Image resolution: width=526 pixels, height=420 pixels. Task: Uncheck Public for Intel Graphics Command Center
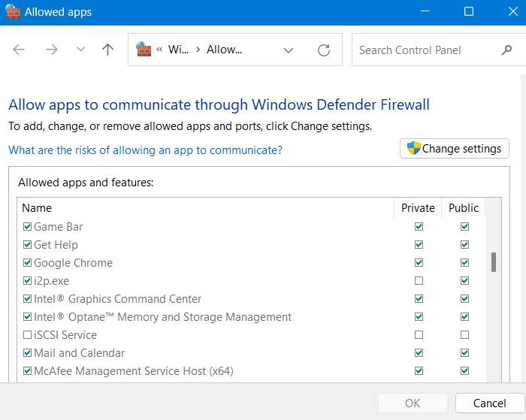tap(464, 298)
